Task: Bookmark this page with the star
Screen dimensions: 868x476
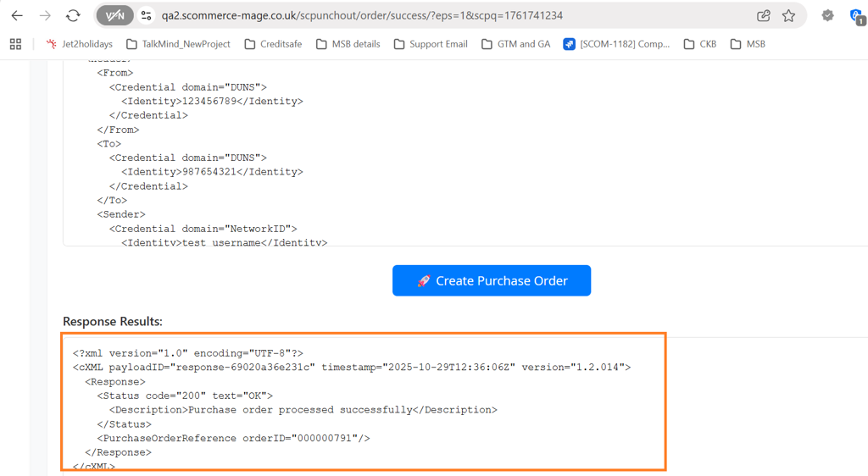Action: click(788, 15)
